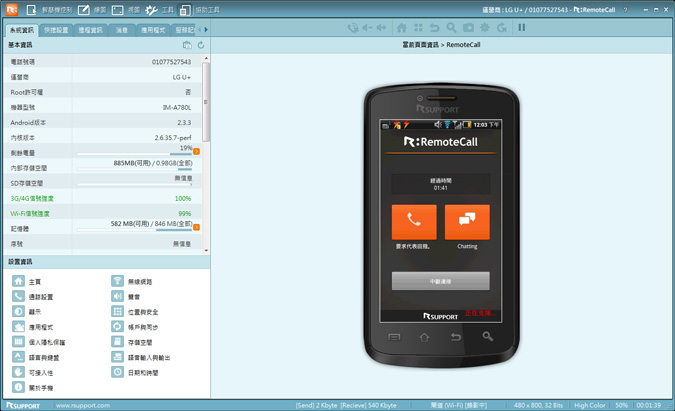
Task: Refresh the basic info panel
Action: 201,45
